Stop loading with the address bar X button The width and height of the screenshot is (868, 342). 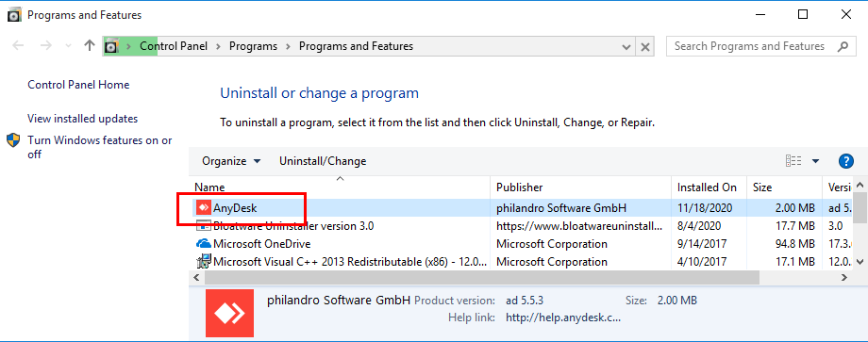644,46
